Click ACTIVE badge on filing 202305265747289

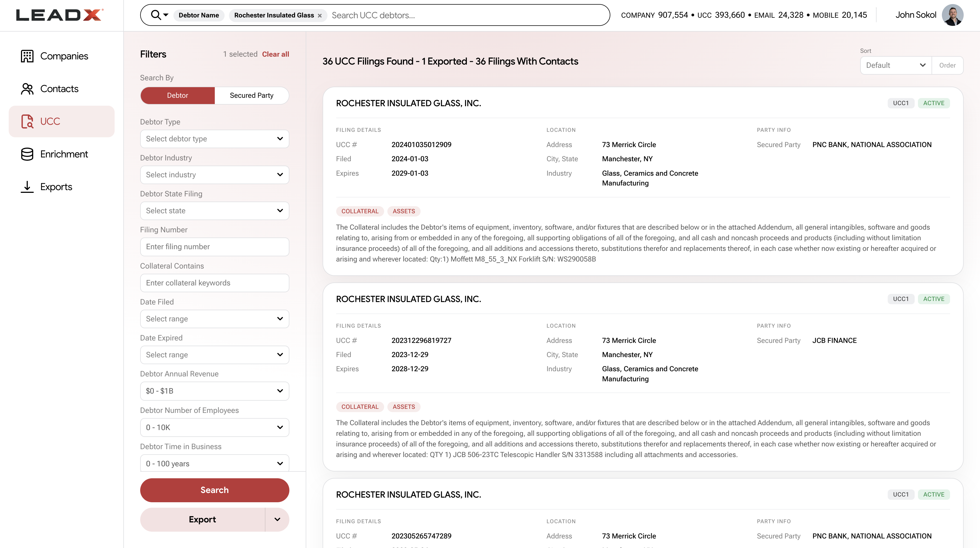coord(934,495)
